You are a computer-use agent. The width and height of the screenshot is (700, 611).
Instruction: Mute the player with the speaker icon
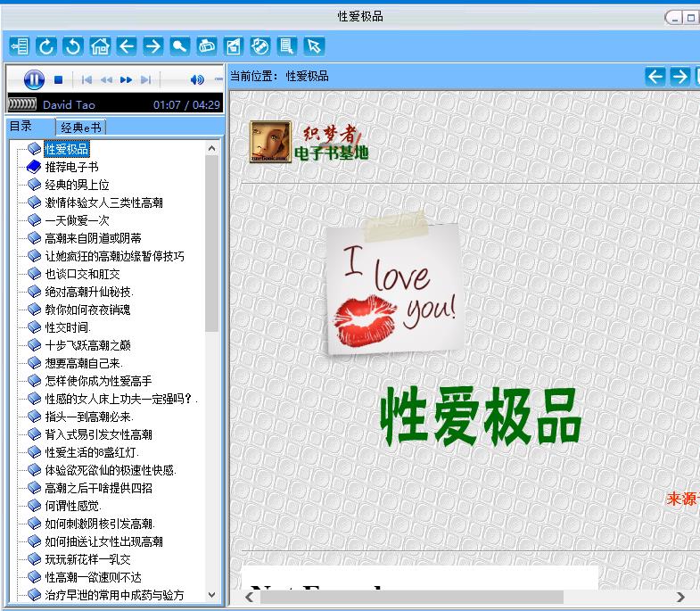click(x=197, y=80)
